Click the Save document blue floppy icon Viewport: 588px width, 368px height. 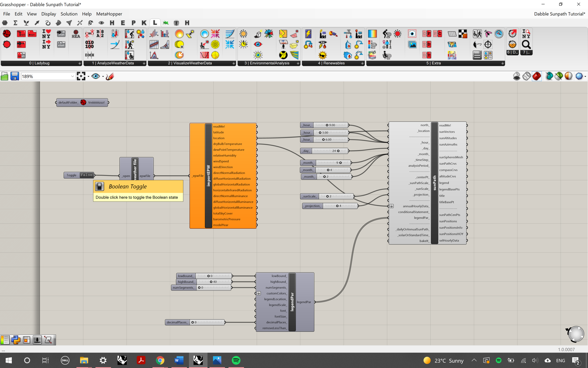15,76
